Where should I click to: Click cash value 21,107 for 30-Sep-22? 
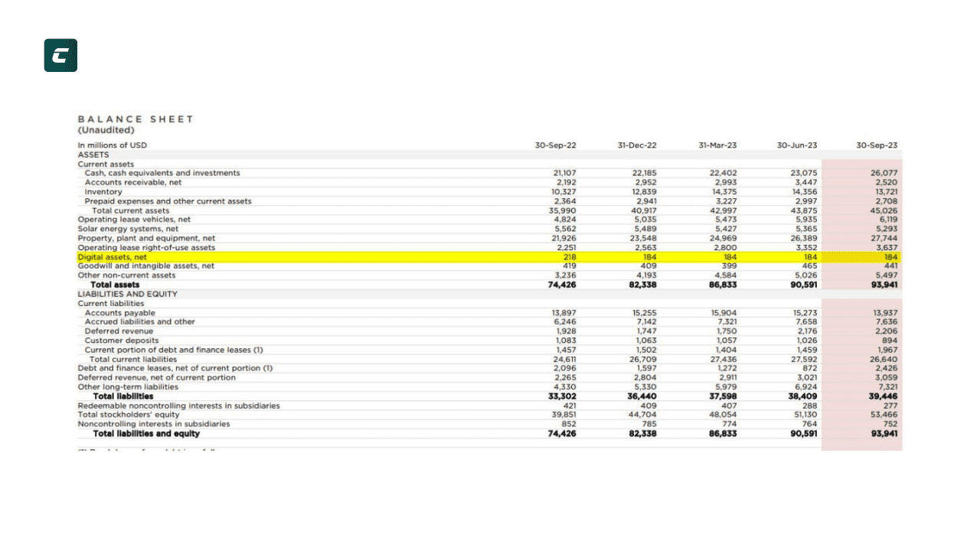[564, 173]
